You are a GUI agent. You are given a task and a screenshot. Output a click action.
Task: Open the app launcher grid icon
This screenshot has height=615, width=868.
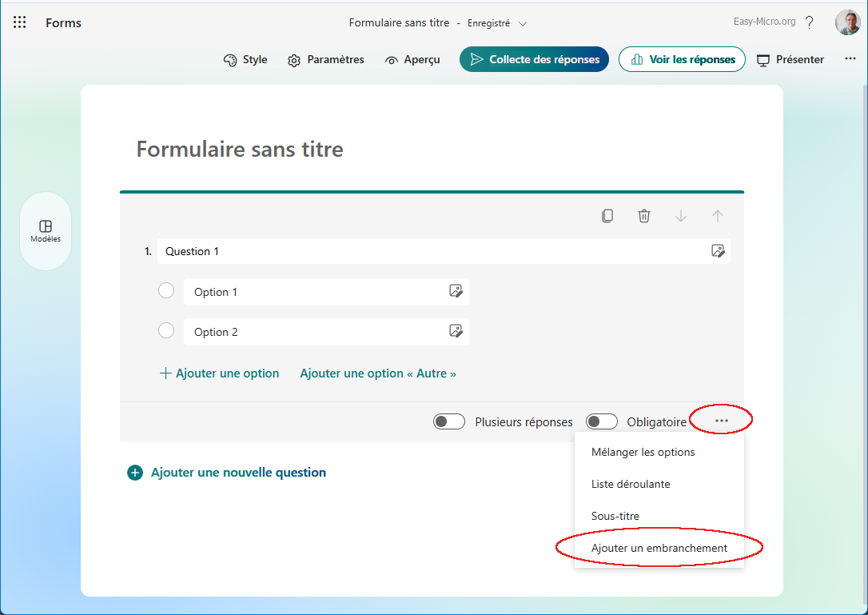click(x=20, y=22)
